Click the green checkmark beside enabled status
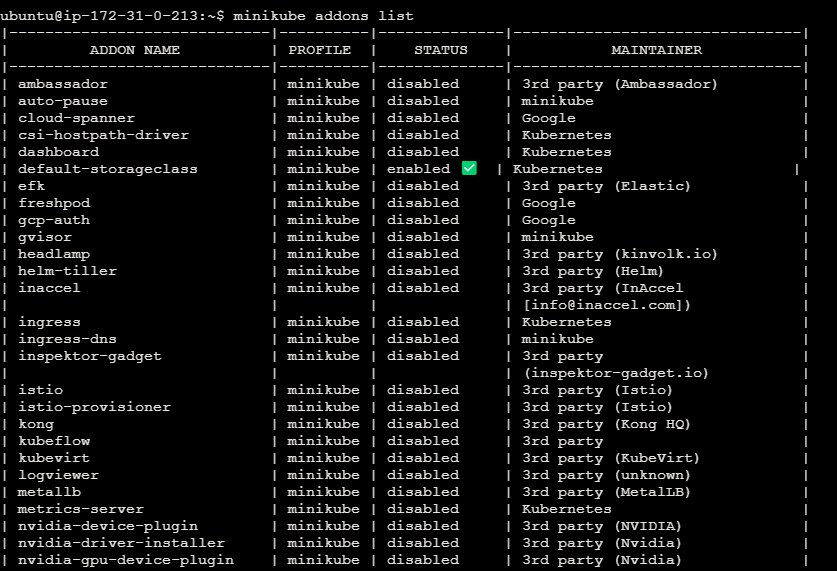Image resolution: width=837 pixels, height=571 pixels. pos(469,168)
